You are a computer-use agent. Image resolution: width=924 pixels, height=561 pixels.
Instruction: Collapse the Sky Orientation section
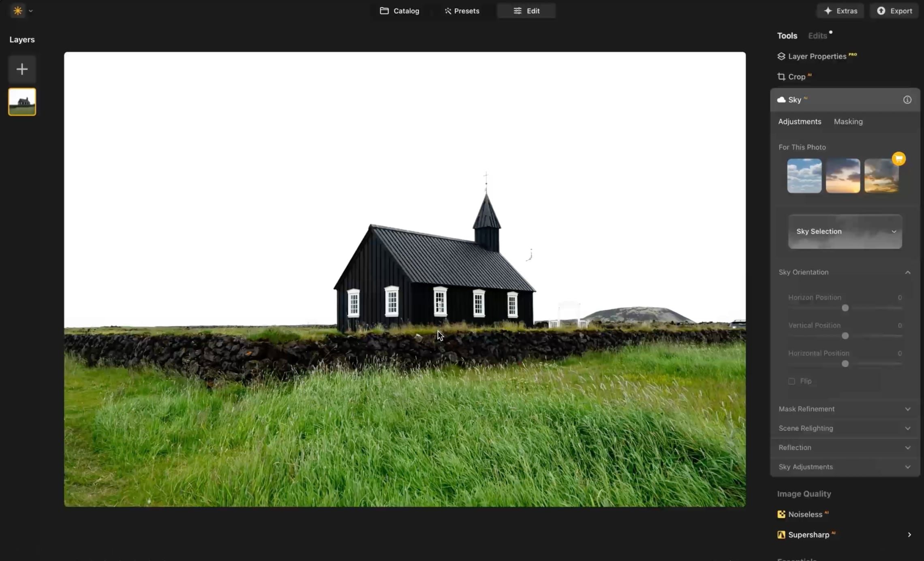click(x=908, y=272)
